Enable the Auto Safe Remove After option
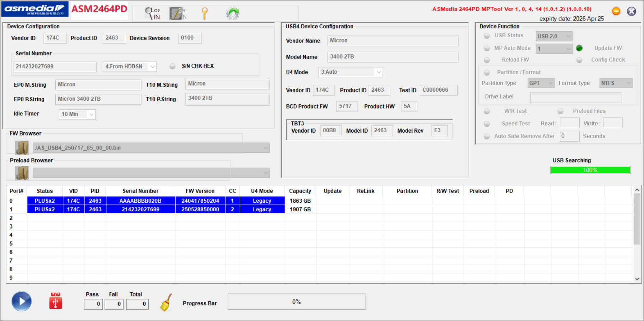Screen dimensions: 644x321 pos(487,136)
